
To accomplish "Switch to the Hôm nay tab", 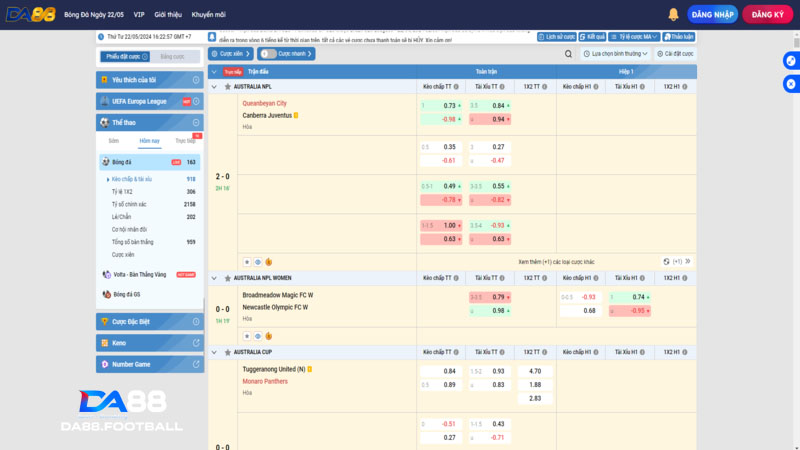I will [149, 141].
